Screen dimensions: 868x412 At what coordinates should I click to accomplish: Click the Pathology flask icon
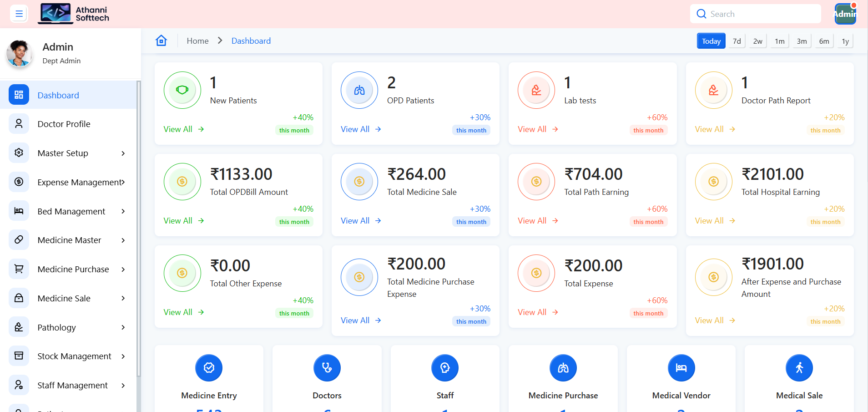pyautogui.click(x=19, y=327)
